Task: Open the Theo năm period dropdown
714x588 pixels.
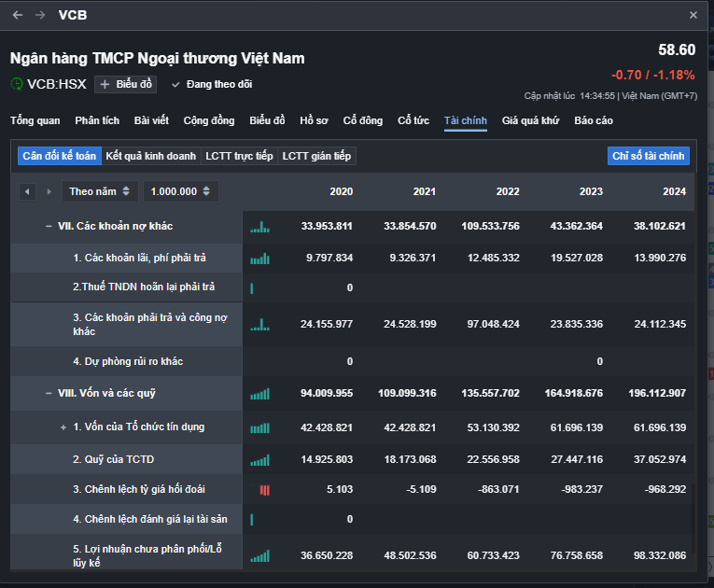Action: (x=101, y=191)
